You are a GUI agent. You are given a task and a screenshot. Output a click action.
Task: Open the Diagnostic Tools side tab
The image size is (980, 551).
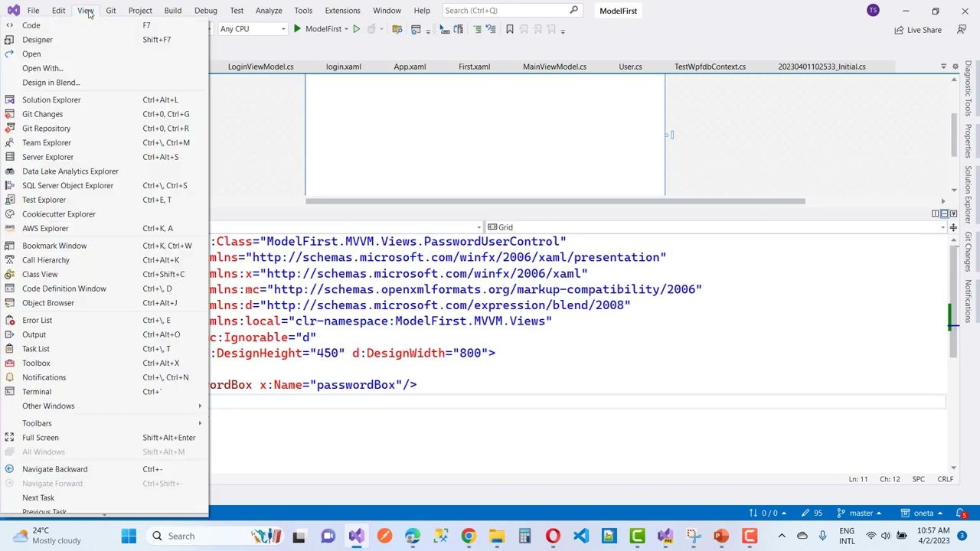pos(968,89)
